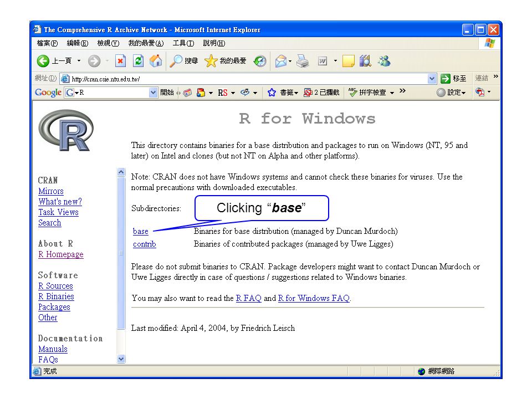Image resolution: width=532 pixels, height=399 pixels.
Task: Print the page with printer icon
Action: tap(303, 61)
